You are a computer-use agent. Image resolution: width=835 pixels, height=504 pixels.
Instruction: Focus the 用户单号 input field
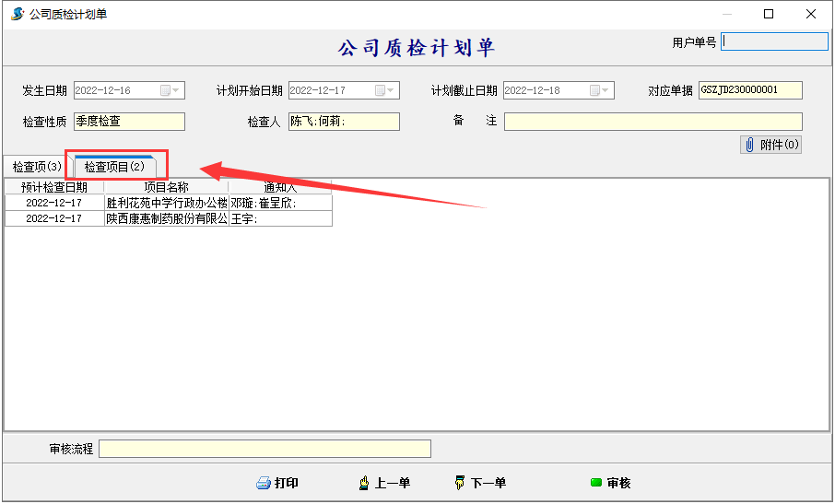[x=775, y=41]
